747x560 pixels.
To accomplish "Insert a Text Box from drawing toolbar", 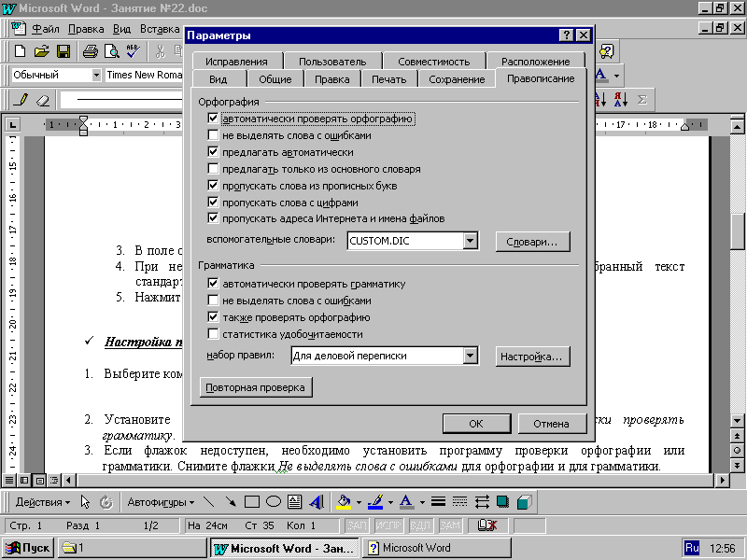I will (x=294, y=502).
